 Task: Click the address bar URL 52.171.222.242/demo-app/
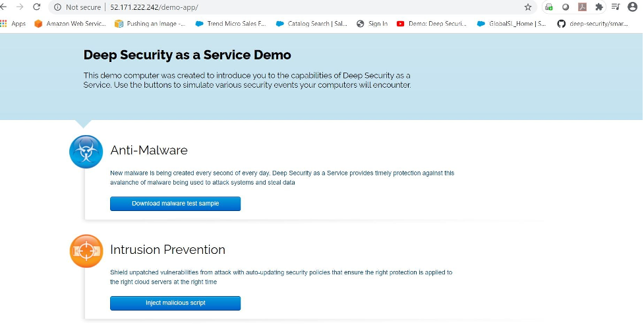[x=154, y=7]
